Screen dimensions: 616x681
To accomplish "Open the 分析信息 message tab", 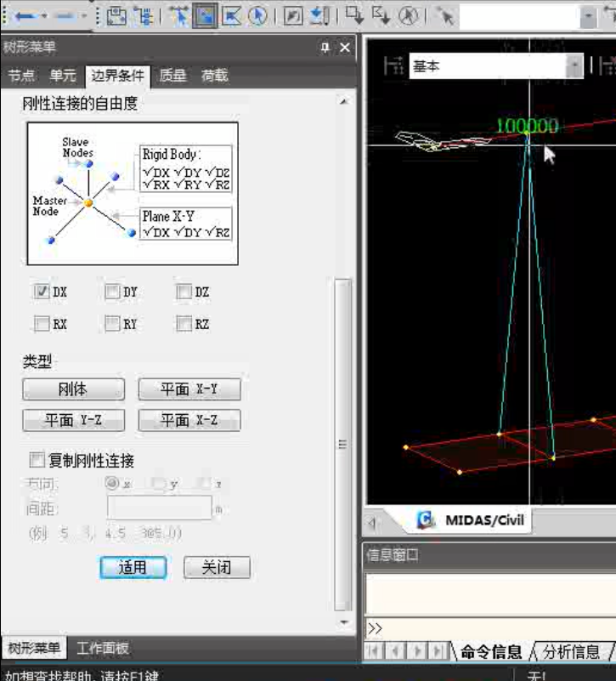I will point(571,651).
